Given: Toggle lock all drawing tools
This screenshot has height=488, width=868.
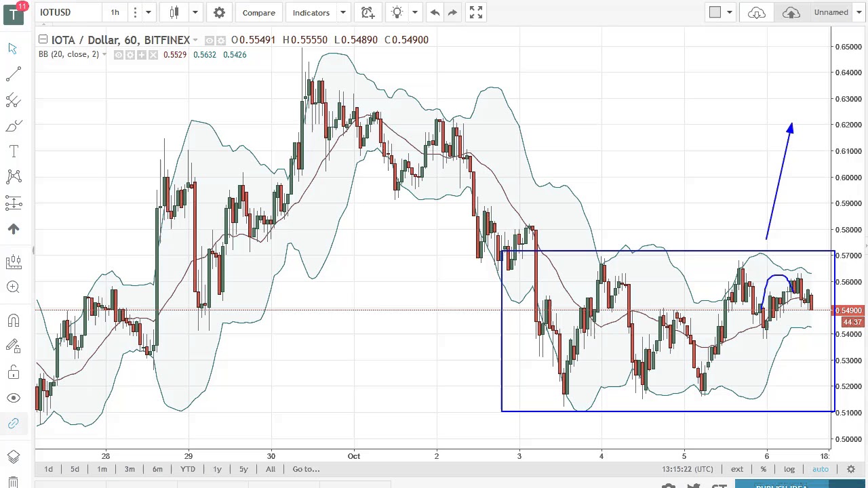Looking at the screenshot, I should 13,372.
